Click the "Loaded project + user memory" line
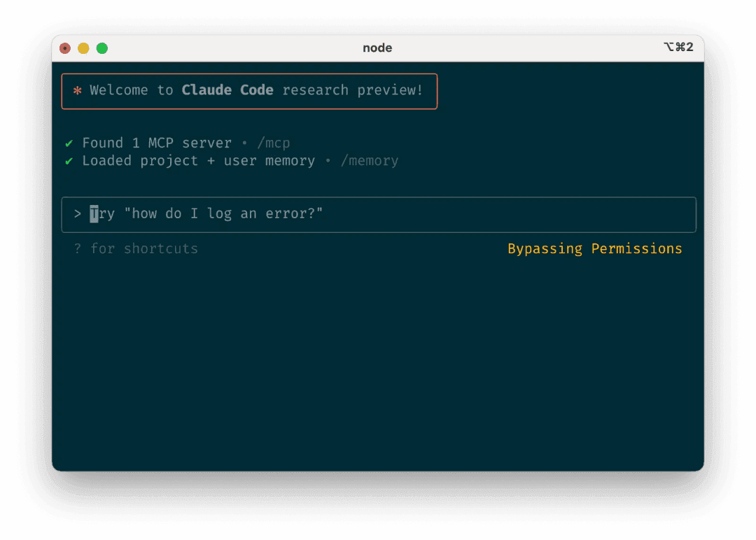756x540 pixels. pyautogui.click(x=199, y=161)
